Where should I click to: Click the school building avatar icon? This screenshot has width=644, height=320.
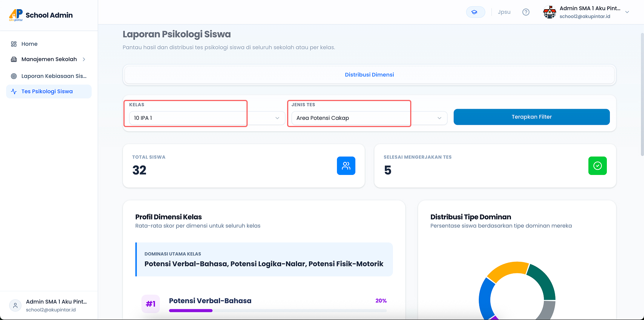(x=550, y=12)
